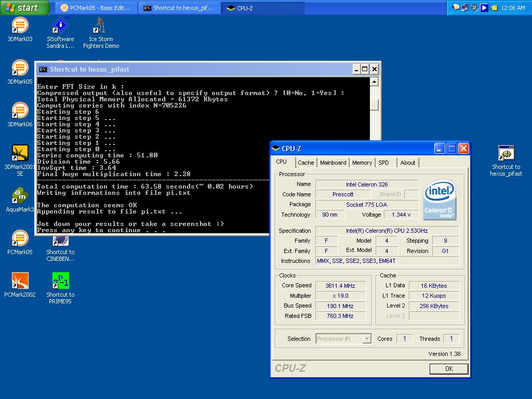532x399 pixels.
Task: Click the Multiplier value x 19.0
Action: tap(340, 296)
